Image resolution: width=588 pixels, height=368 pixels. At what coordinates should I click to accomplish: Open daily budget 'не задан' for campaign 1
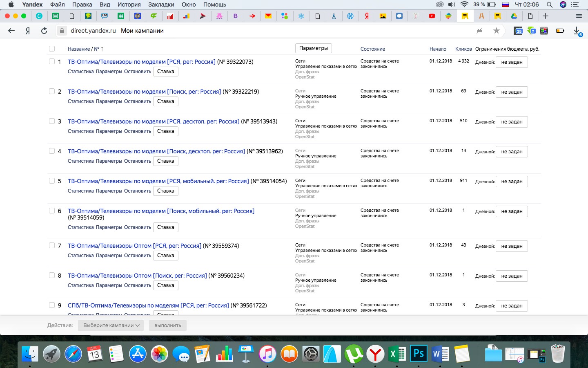[512, 62]
